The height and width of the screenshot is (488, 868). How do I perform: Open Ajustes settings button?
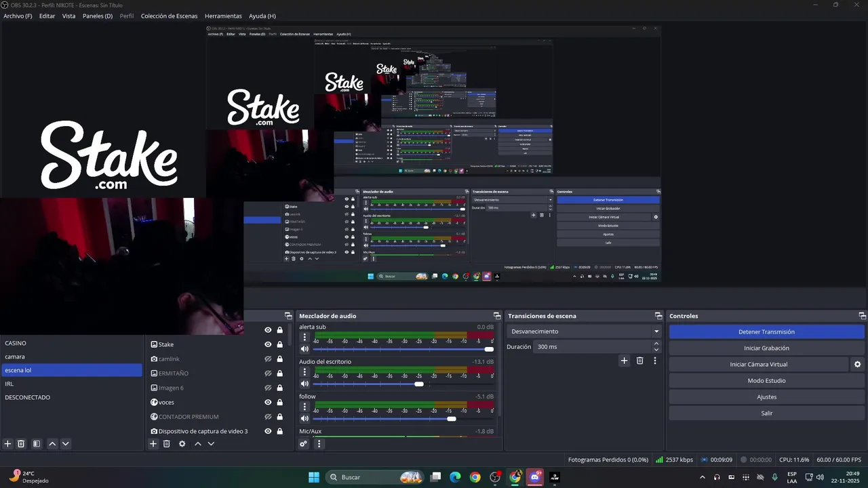[766, 396]
